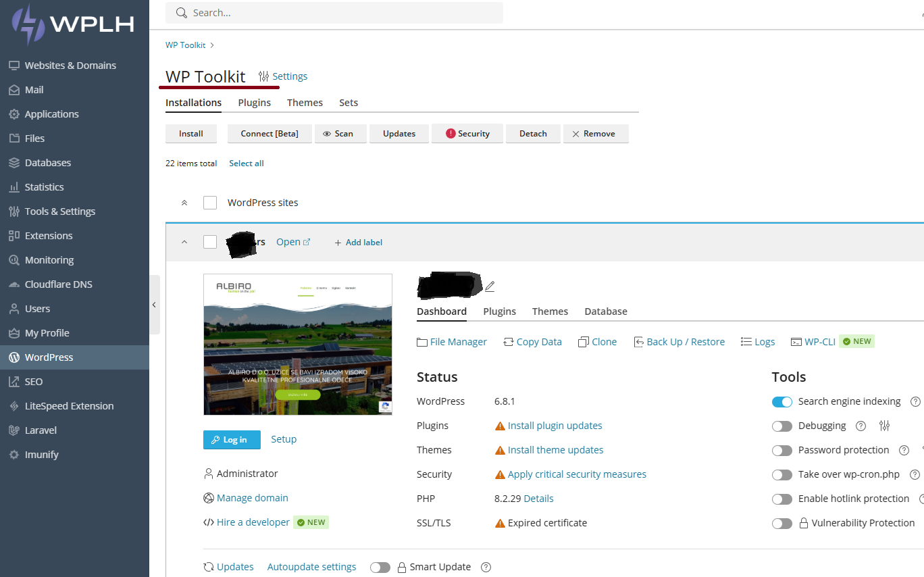924x577 pixels.
Task: Check the WordPress sites group checkbox
Action: pos(210,203)
